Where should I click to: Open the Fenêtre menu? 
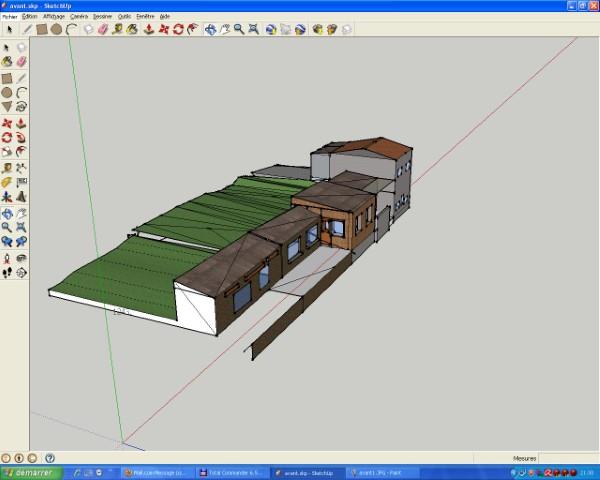pos(145,17)
